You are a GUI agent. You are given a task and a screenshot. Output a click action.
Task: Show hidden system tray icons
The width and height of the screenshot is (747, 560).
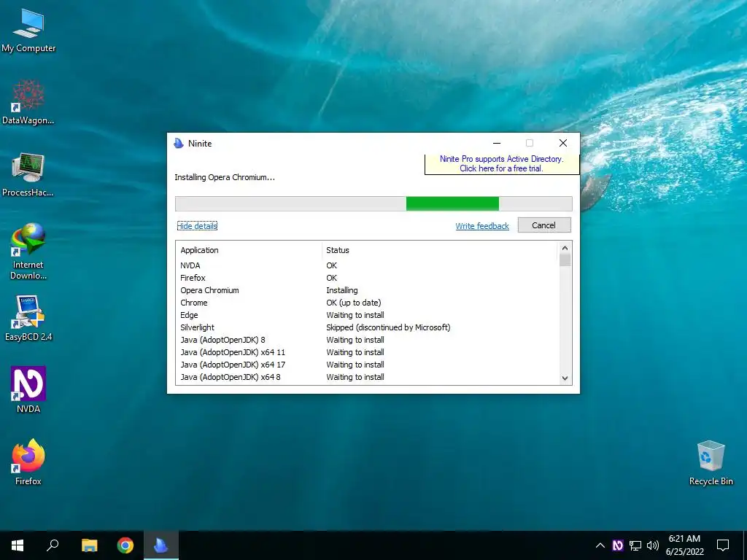[600, 545]
